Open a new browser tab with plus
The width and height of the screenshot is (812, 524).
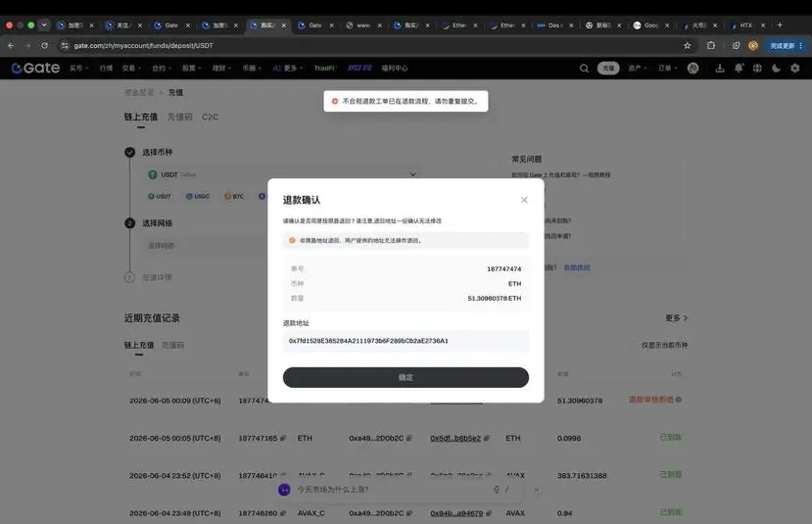point(780,24)
